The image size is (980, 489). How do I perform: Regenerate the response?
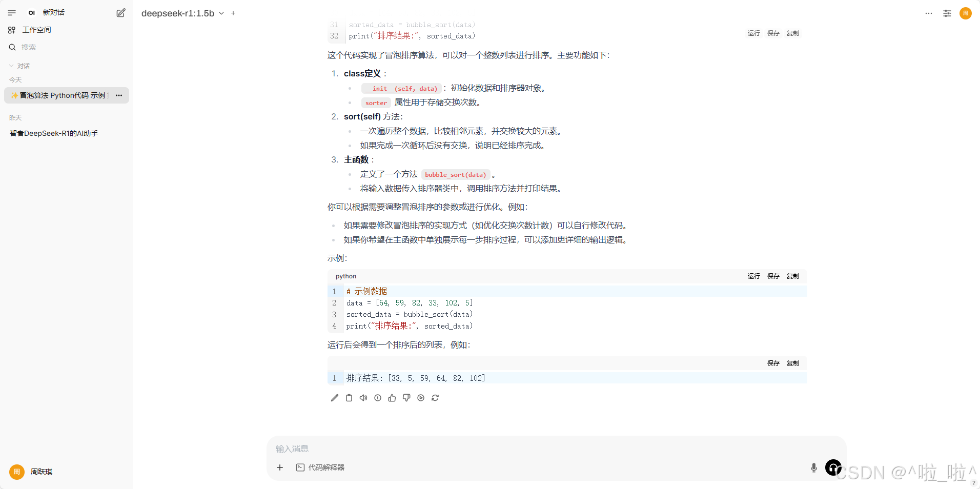pos(435,398)
